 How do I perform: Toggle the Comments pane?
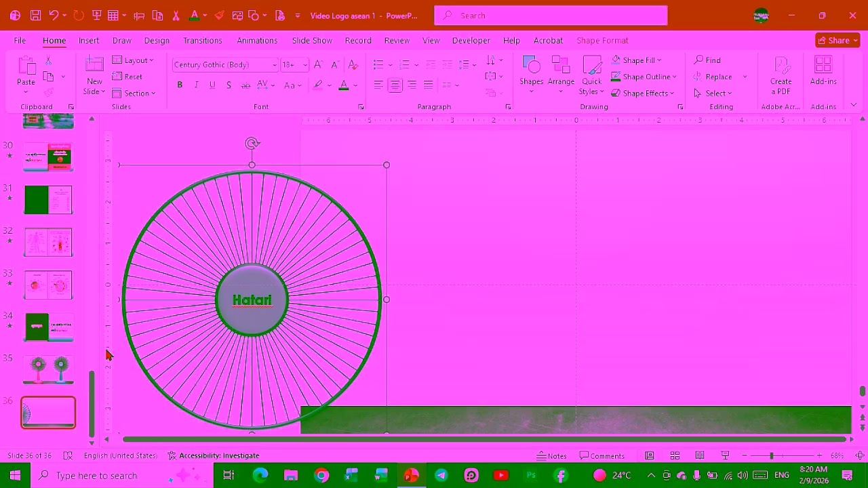tap(601, 455)
